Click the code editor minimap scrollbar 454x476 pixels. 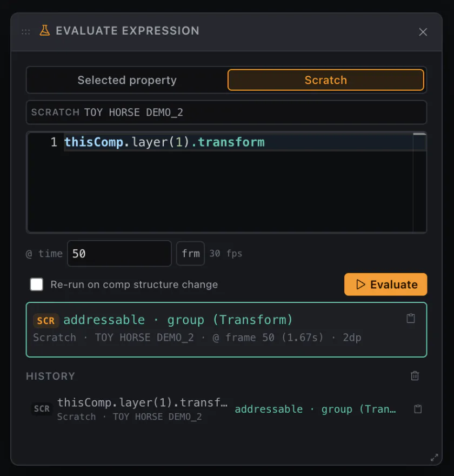420,182
